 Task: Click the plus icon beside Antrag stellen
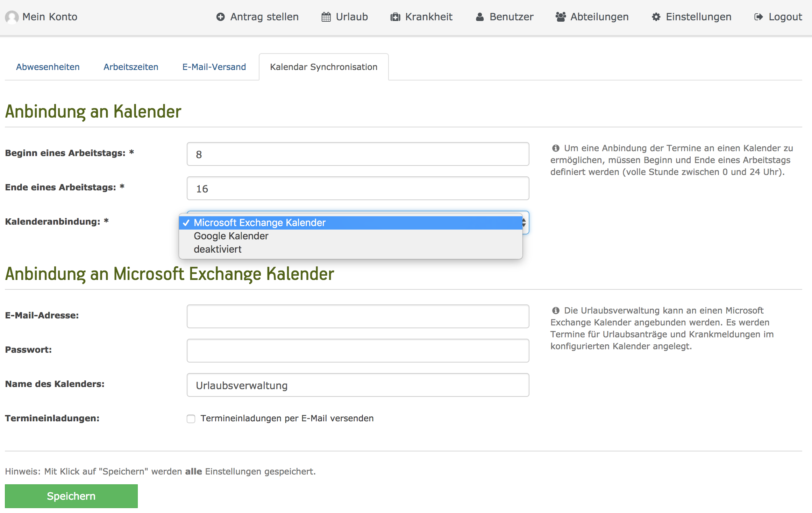click(220, 17)
